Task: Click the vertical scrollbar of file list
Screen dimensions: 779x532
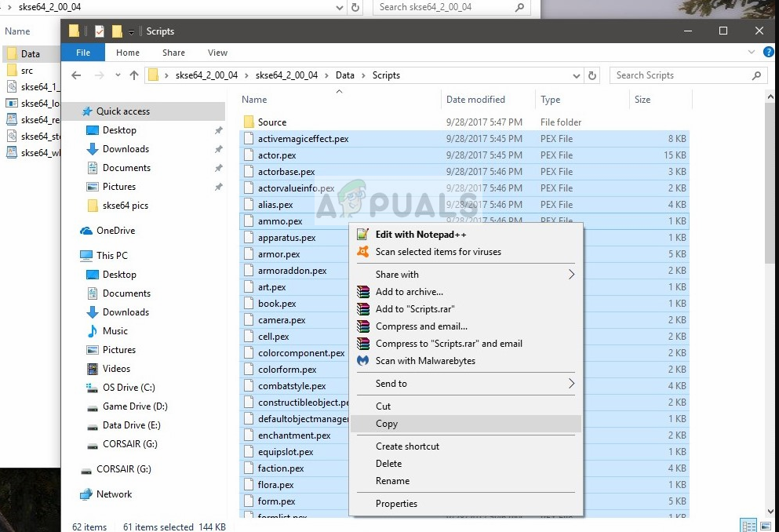Action: (770, 184)
